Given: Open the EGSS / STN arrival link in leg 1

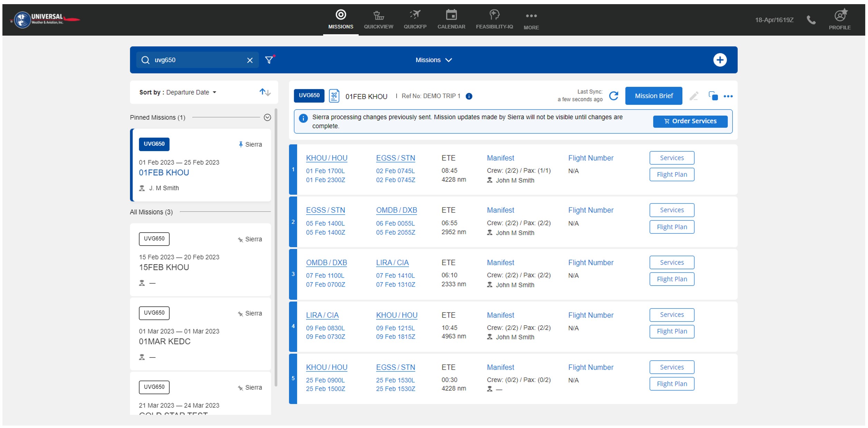Looking at the screenshot, I should (x=395, y=158).
